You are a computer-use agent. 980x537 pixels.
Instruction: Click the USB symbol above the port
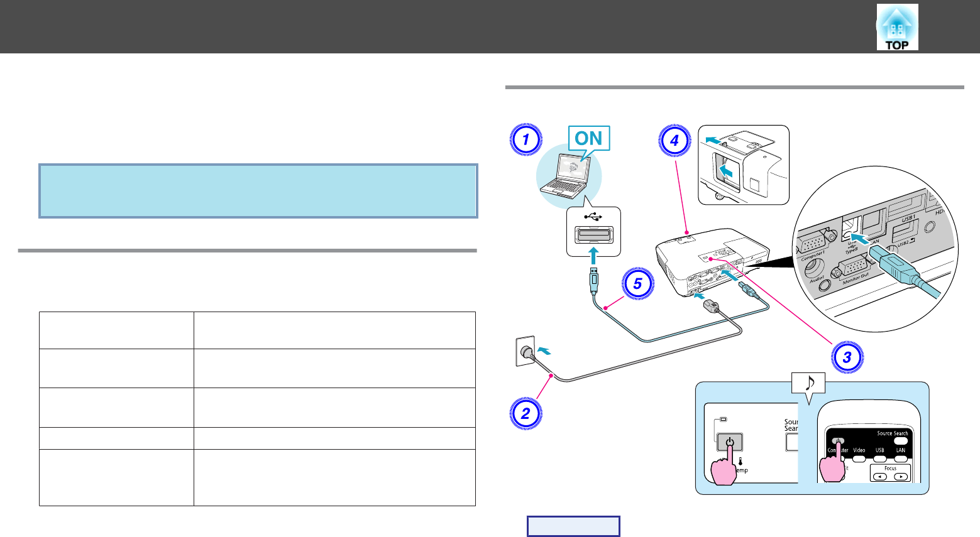[593, 217]
